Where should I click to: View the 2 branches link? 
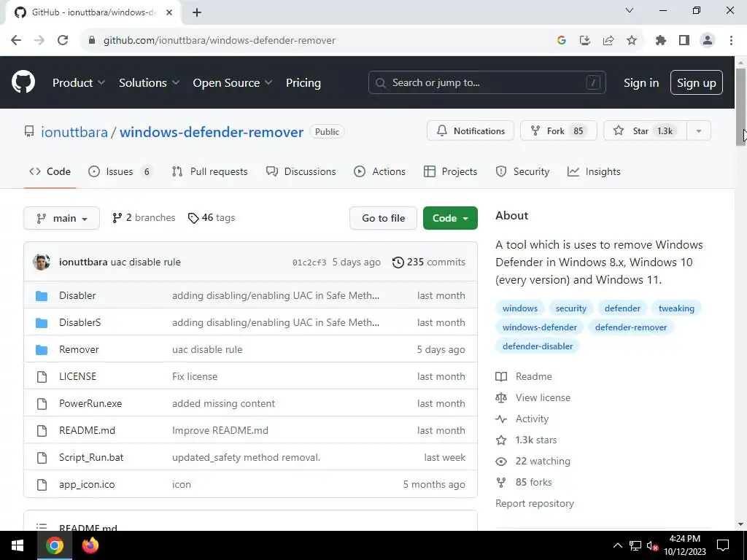coord(144,217)
